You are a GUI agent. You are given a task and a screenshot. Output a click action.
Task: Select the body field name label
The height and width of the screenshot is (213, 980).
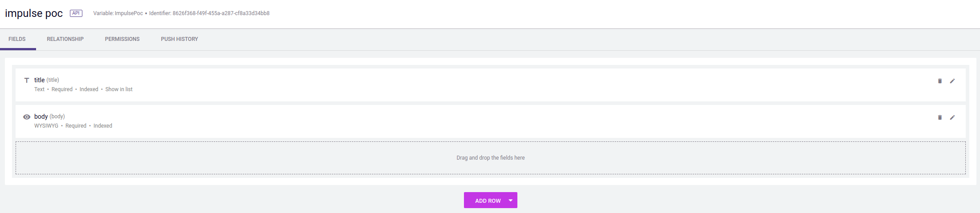click(41, 117)
